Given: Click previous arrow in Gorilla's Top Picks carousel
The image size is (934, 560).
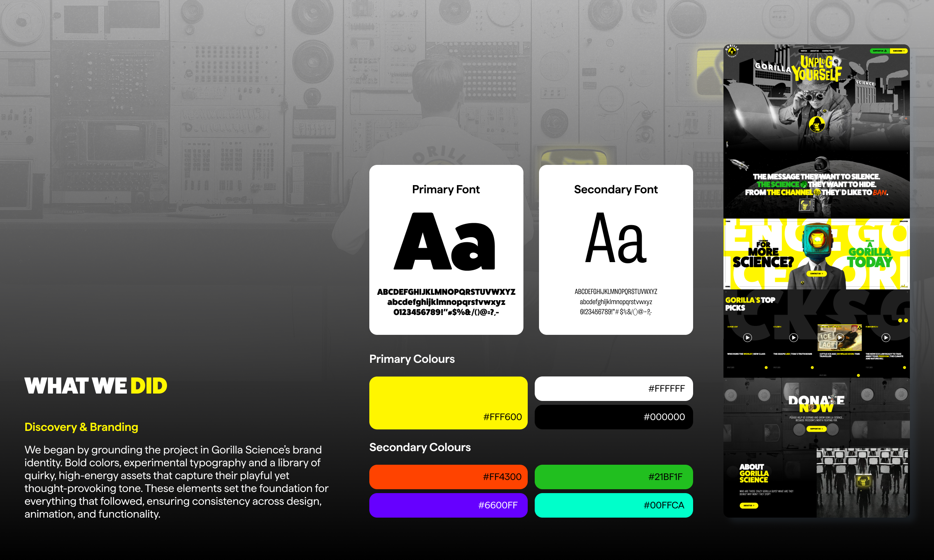Looking at the screenshot, I should coord(900,320).
